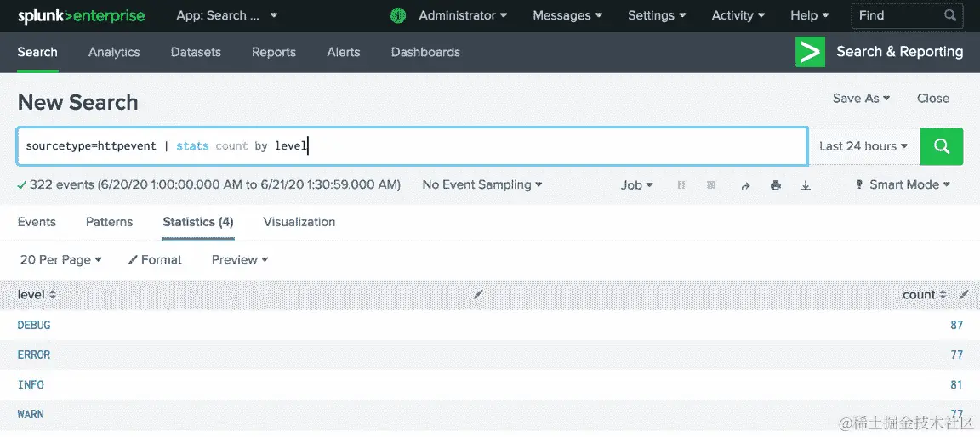Change the Last 24 hours time range
Screen dimensions: 980x437
(863, 146)
